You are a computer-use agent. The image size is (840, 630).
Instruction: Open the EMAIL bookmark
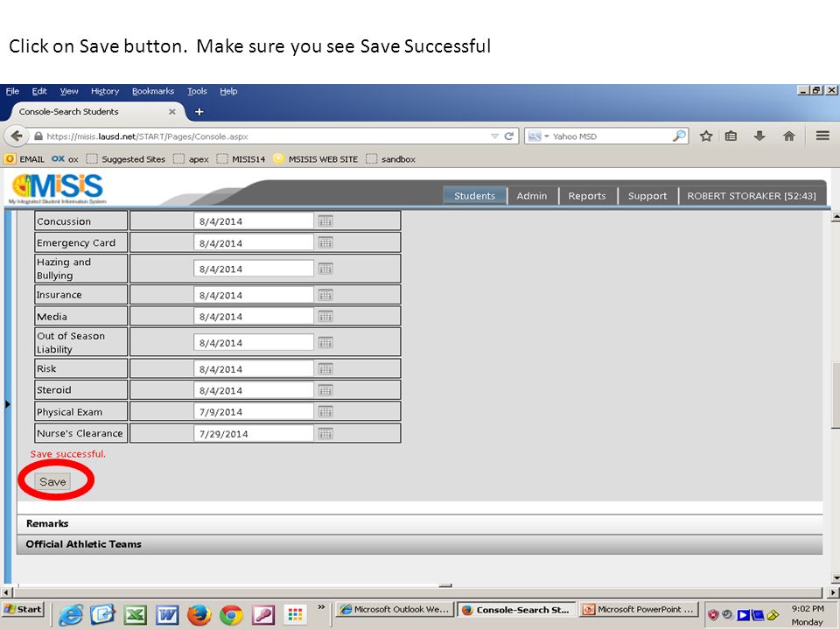pos(25,159)
